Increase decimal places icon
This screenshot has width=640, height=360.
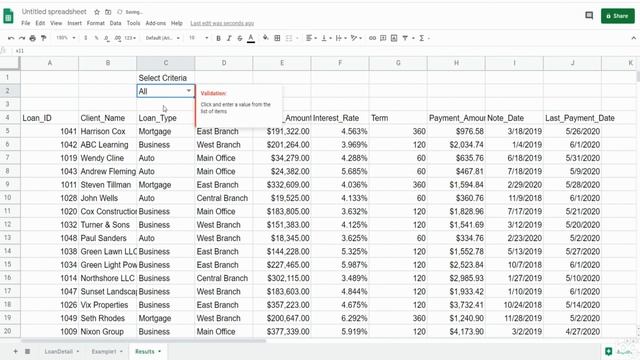coord(118,38)
